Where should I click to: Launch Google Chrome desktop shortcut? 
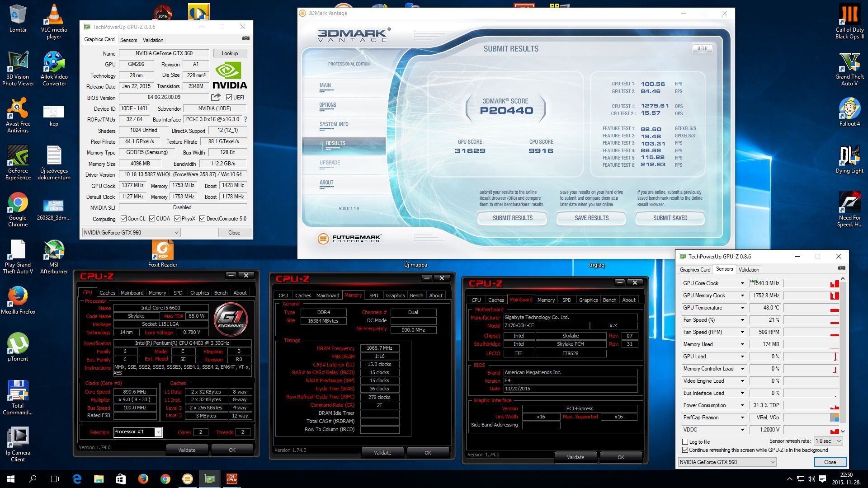click(x=18, y=210)
